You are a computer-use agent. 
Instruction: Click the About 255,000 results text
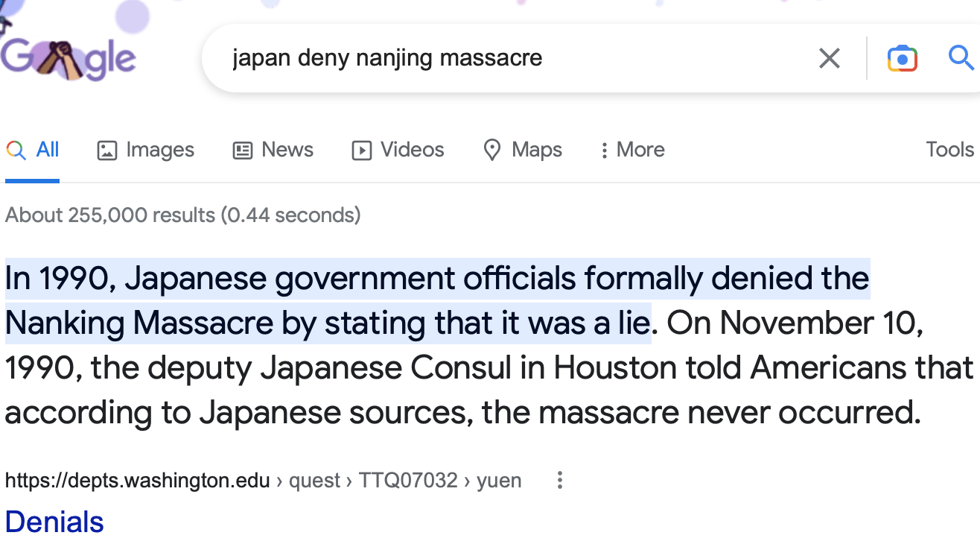pos(182,215)
